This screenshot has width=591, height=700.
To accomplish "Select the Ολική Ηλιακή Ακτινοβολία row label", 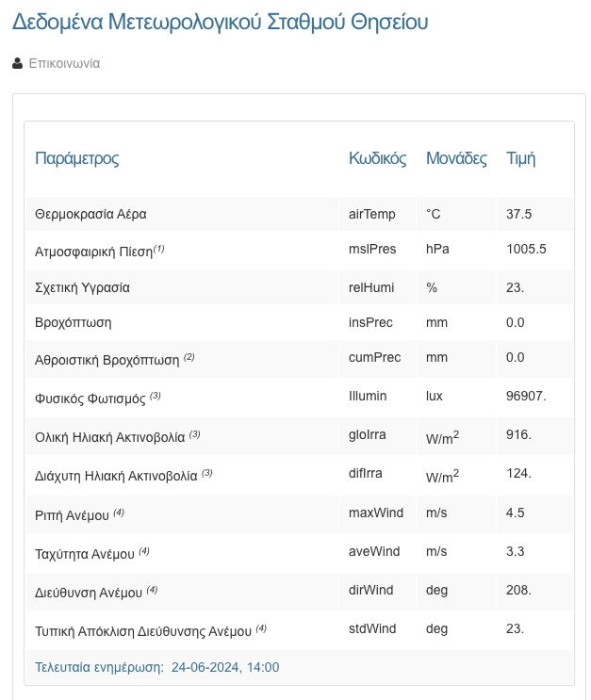I will coord(110,437).
